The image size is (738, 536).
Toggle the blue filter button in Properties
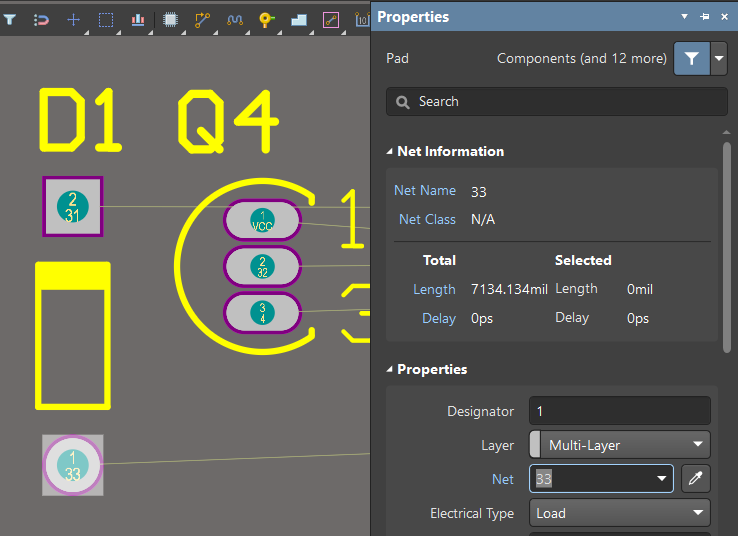tap(691, 59)
